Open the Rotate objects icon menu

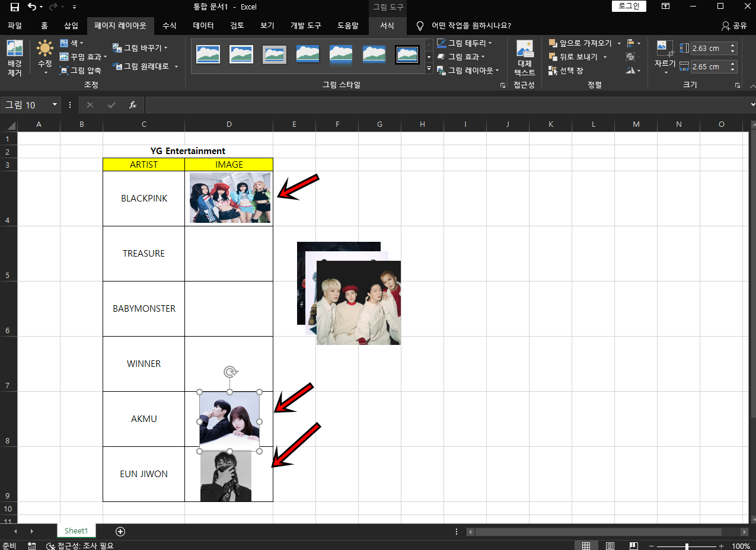tap(633, 71)
